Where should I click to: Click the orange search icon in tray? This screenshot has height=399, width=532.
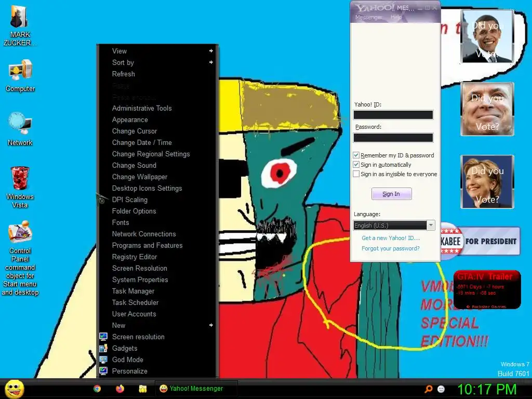[429, 389]
